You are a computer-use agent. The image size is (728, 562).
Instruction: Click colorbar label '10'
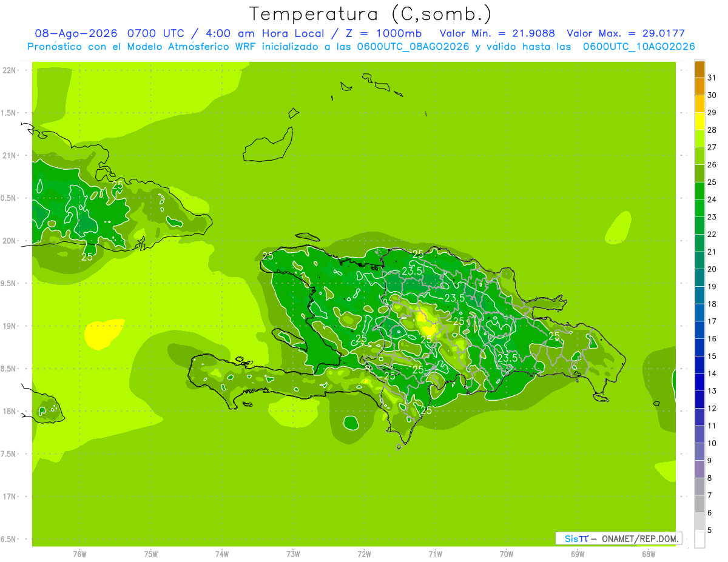click(712, 443)
